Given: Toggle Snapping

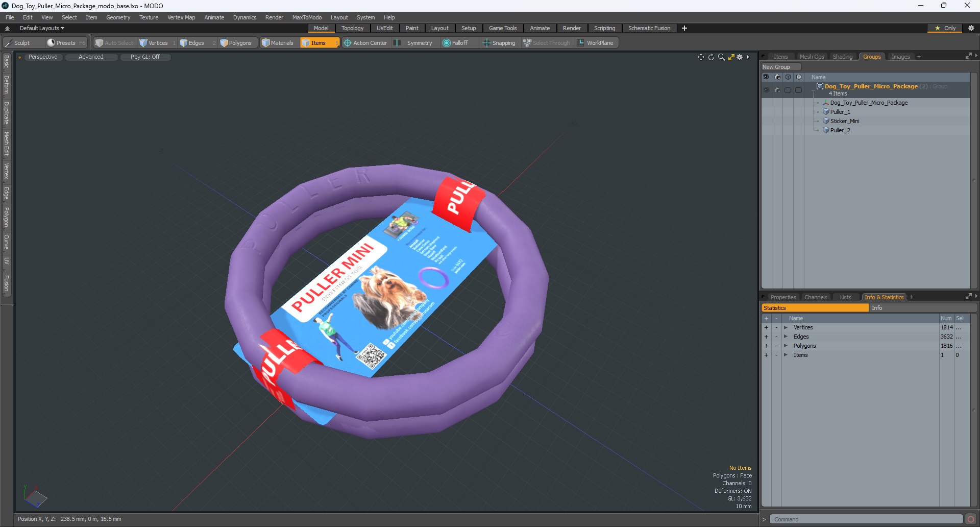Looking at the screenshot, I should (x=499, y=43).
